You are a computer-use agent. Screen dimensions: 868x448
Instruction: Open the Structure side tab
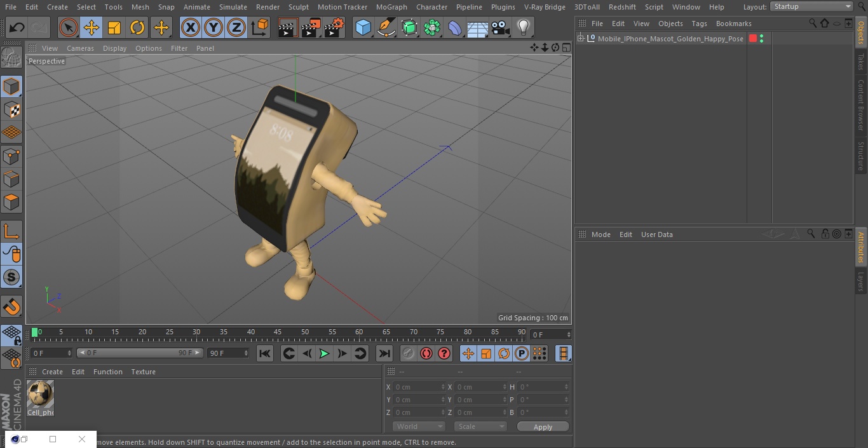(861, 156)
